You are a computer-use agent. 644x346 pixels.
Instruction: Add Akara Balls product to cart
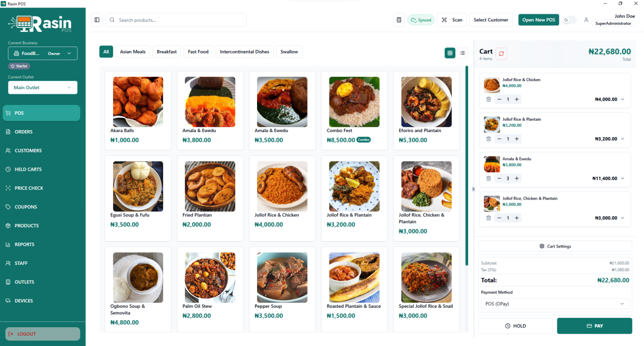138,110
